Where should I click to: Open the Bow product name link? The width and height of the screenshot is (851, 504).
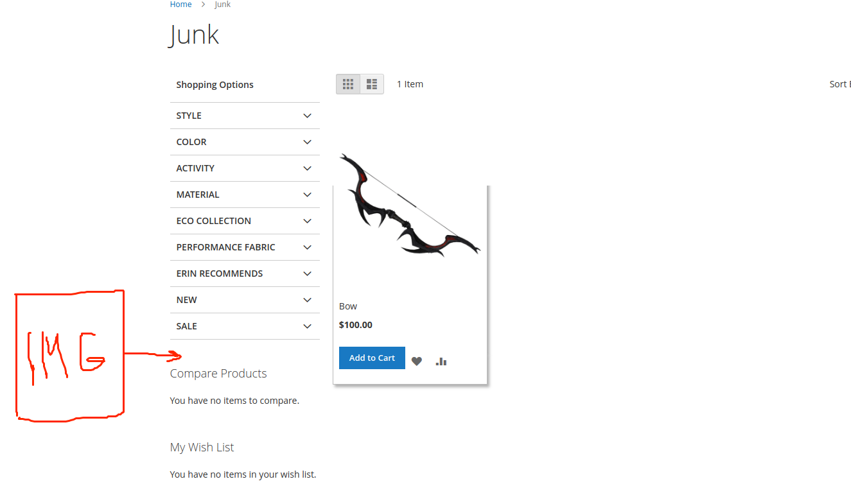point(348,306)
